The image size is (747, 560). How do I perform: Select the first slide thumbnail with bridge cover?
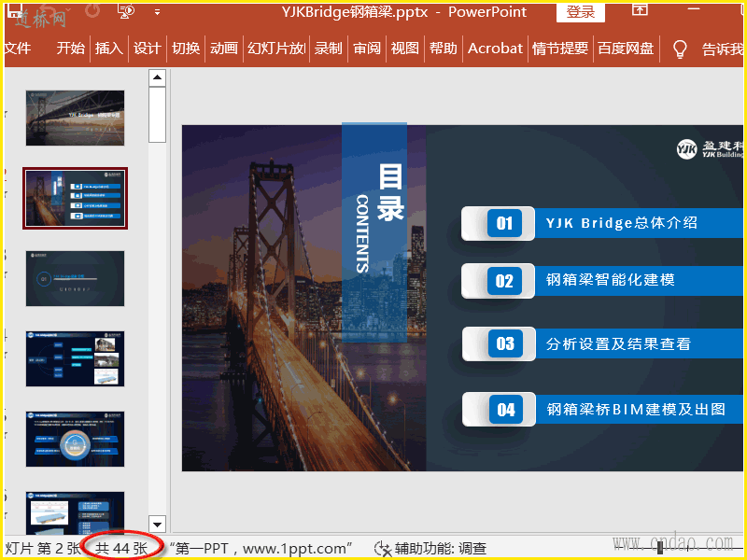(76, 119)
